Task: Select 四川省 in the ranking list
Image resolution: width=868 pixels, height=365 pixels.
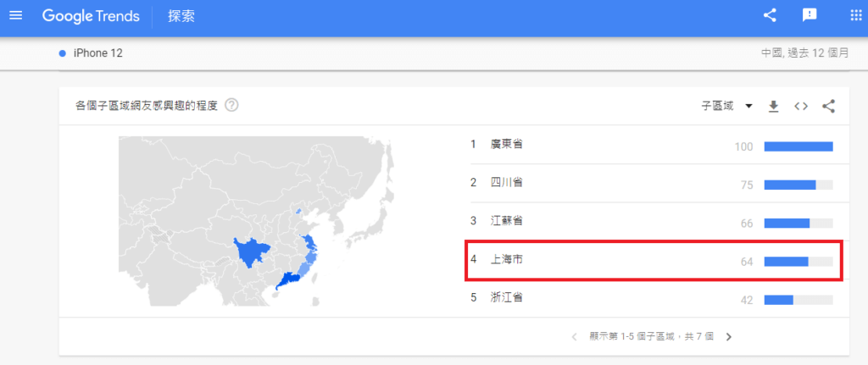Action: click(507, 184)
